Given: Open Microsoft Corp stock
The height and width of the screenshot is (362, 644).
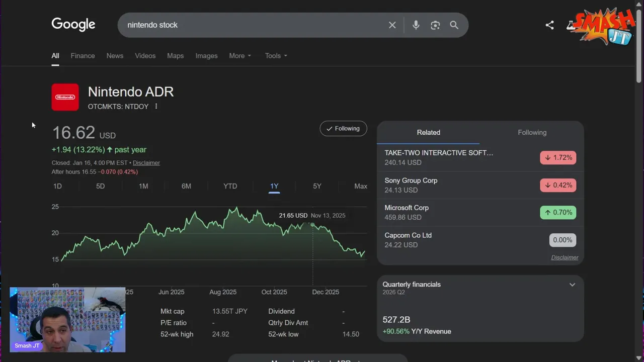Looking at the screenshot, I should tap(407, 208).
